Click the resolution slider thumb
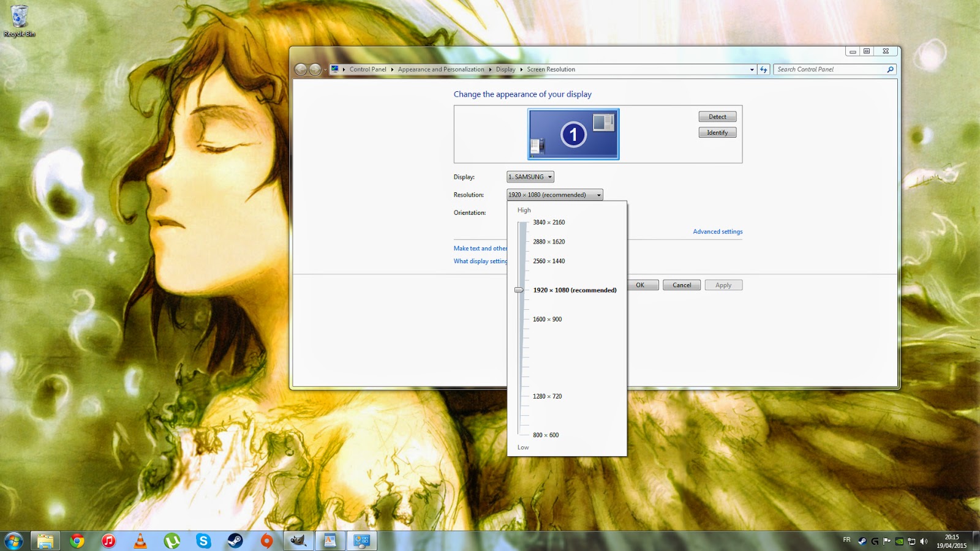Image resolution: width=980 pixels, height=551 pixels. click(x=519, y=290)
